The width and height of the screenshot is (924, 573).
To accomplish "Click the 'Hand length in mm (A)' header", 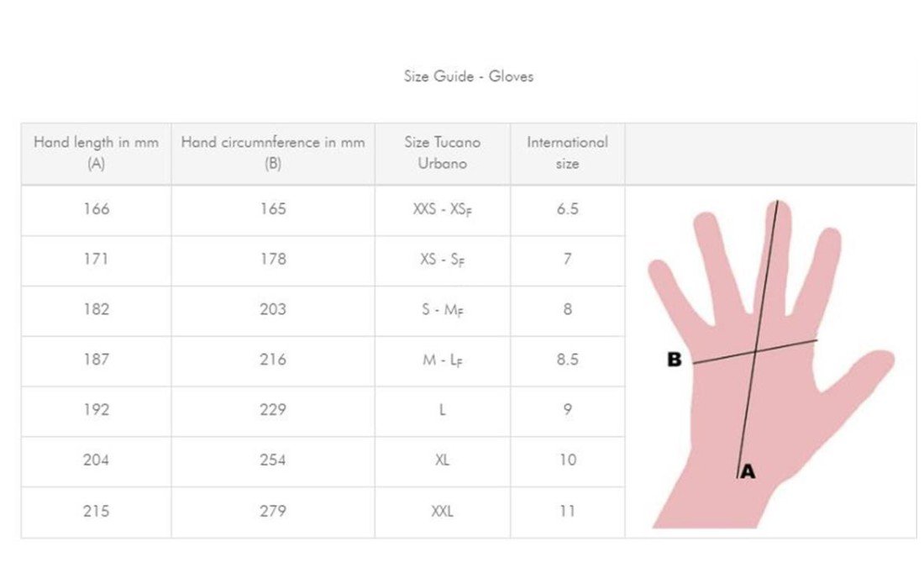I will pos(96,153).
